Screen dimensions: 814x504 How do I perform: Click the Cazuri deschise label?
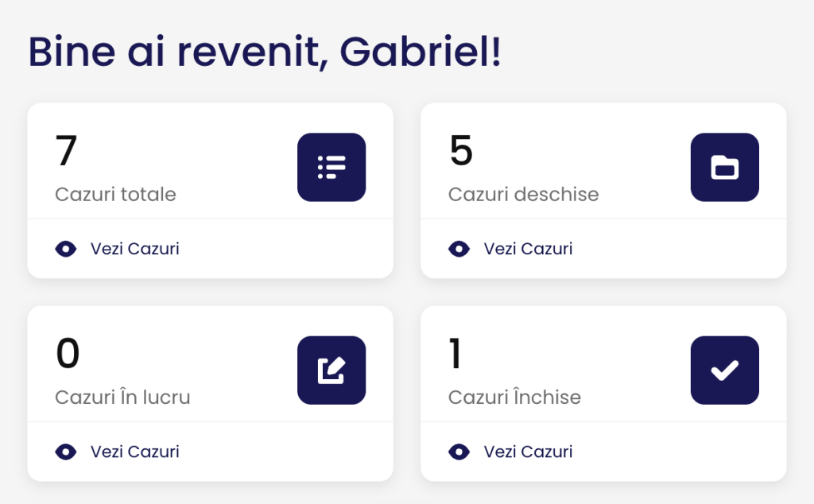pyautogui.click(x=523, y=194)
